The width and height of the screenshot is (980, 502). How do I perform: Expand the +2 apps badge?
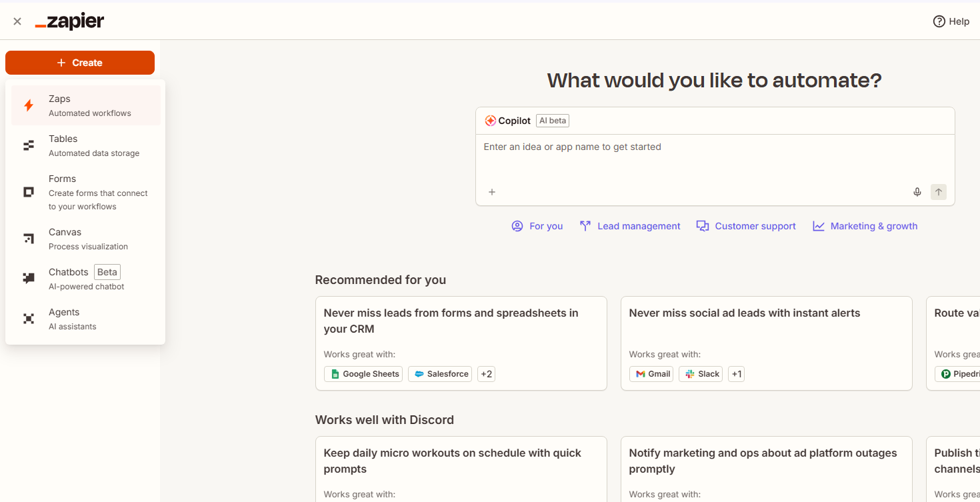coord(486,374)
